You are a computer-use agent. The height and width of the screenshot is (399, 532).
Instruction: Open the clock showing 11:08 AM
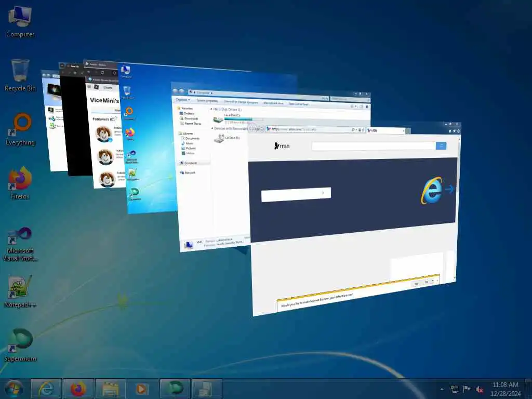point(505,389)
